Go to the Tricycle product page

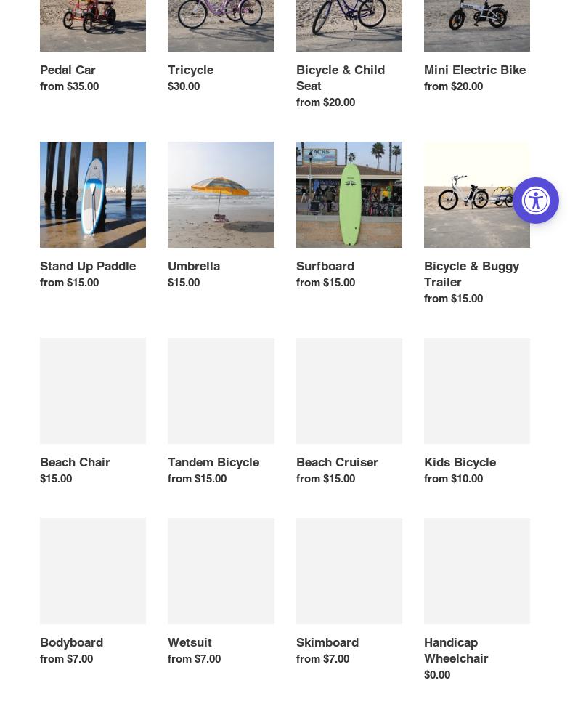point(190,70)
